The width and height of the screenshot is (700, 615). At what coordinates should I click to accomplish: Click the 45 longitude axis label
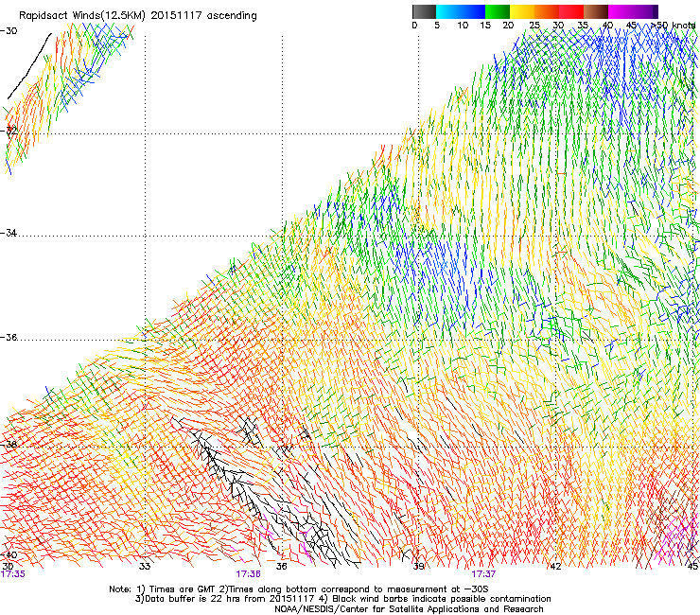tap(692, 567)
